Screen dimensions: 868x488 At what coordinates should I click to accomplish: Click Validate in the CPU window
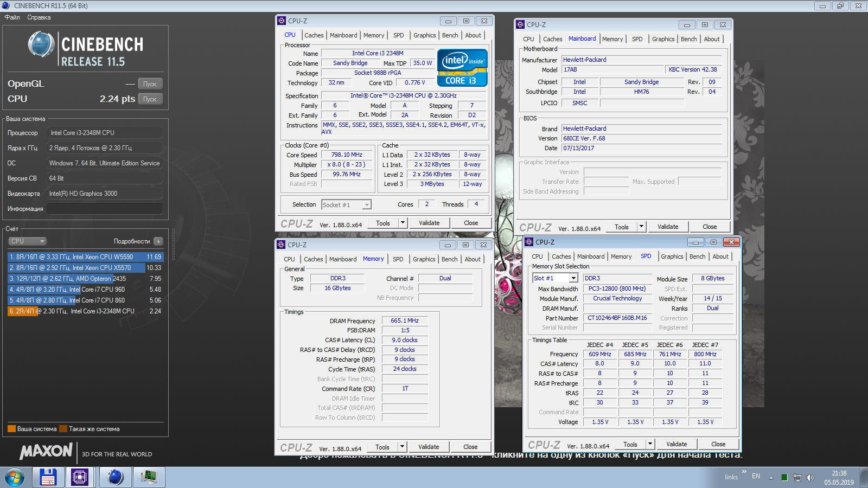point(429,223)
